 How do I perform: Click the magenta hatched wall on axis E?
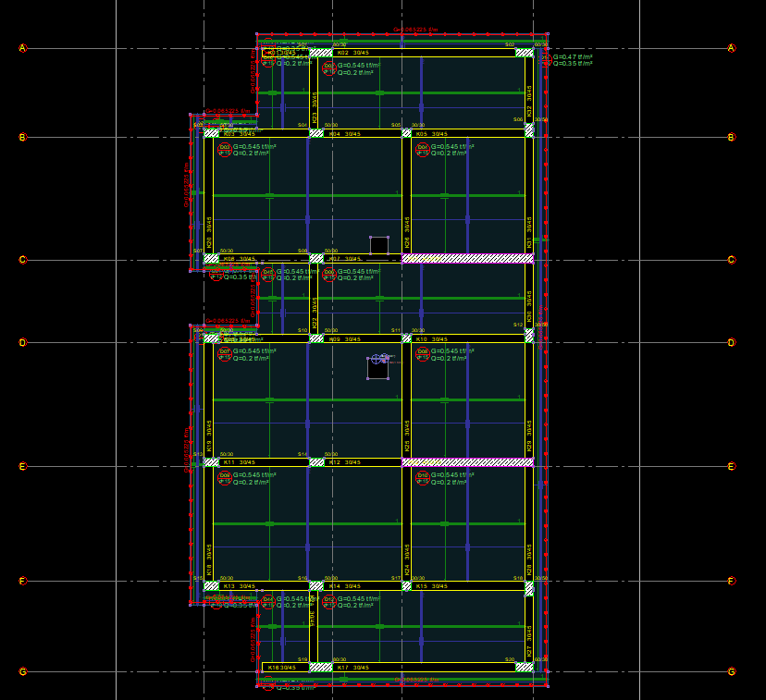point(467,461)
